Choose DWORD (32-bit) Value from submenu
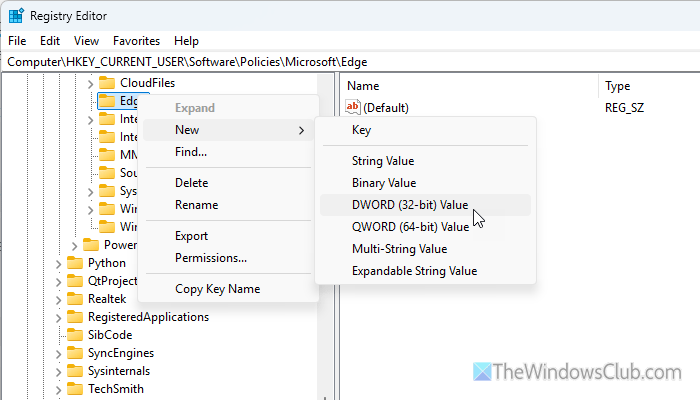Screen dimensions: 700x400 410,204
